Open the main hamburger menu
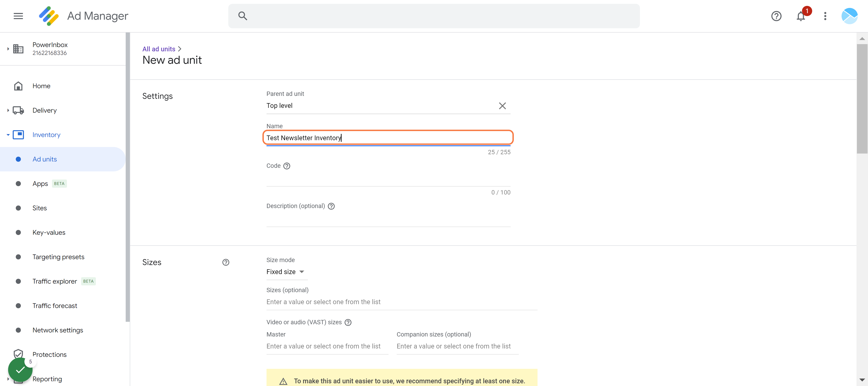The width and height of the screenshot is (868, 386). pos(18,16)
